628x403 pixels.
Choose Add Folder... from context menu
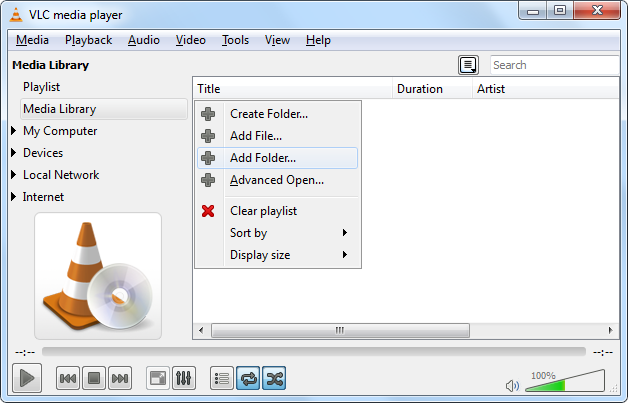click(x=263, y=158)
